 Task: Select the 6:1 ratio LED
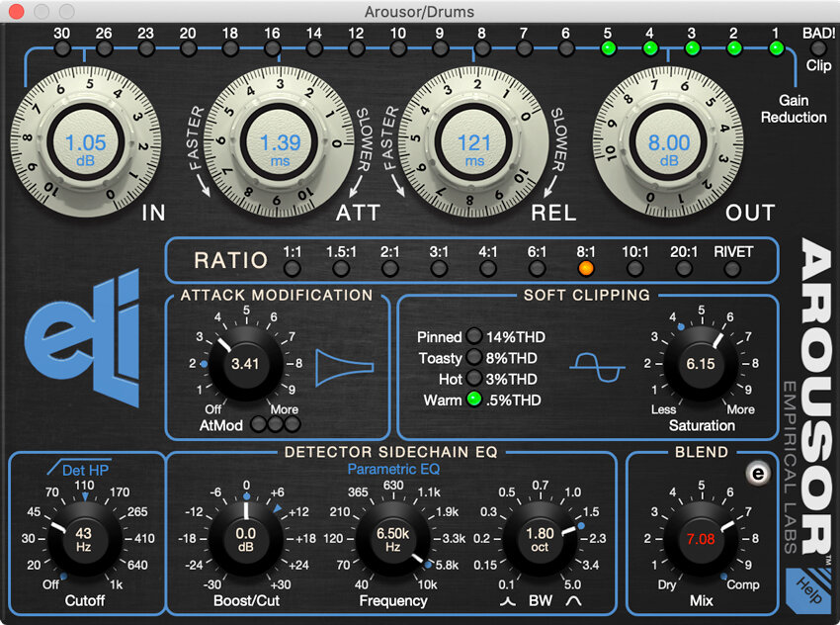[537, 269]
